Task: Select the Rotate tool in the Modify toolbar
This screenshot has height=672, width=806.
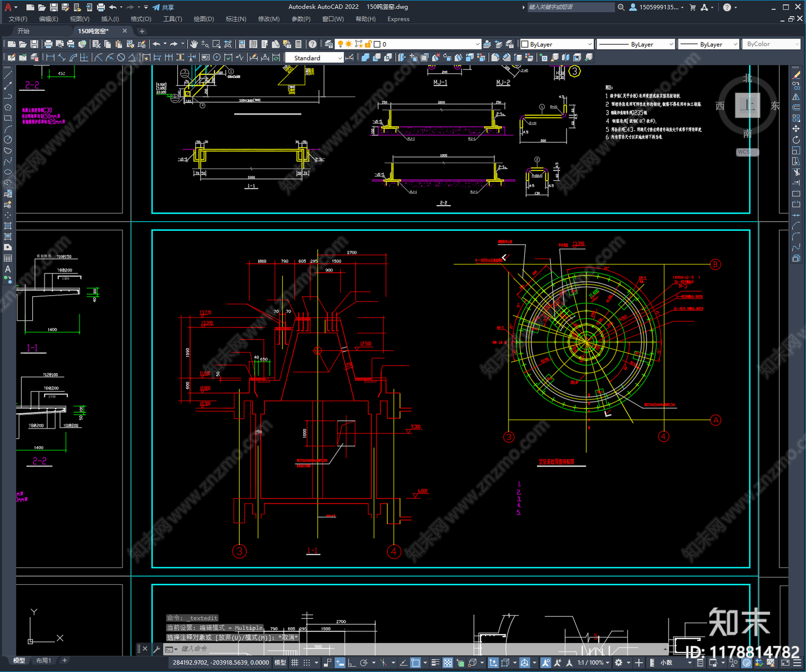Action: click(x=796, y=140)
